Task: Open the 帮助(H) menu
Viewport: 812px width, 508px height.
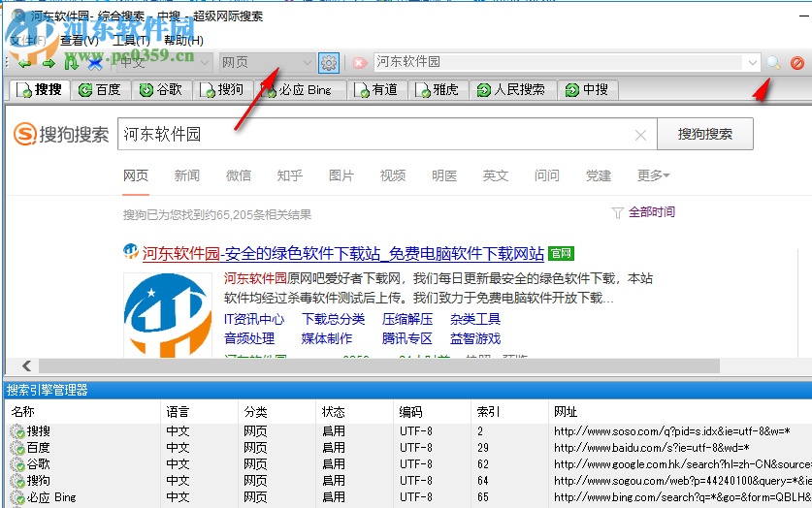Action: [183, 41]
